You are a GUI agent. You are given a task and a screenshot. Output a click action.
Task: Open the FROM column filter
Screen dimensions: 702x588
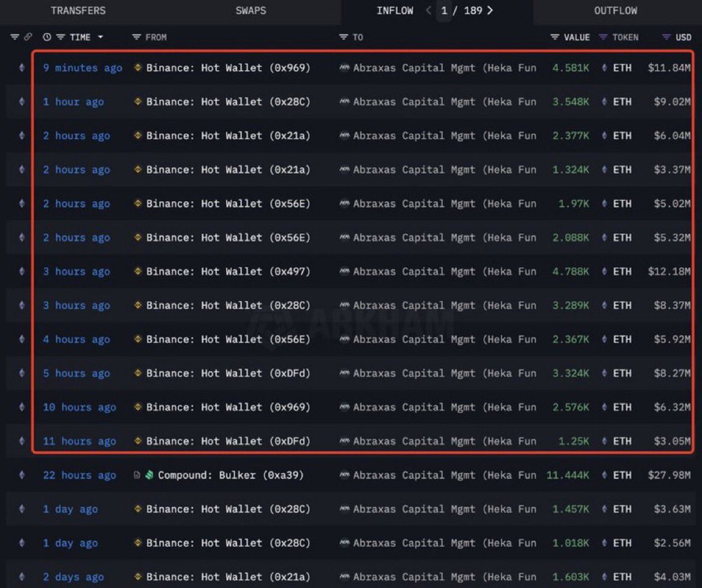(x=136, y=37)
